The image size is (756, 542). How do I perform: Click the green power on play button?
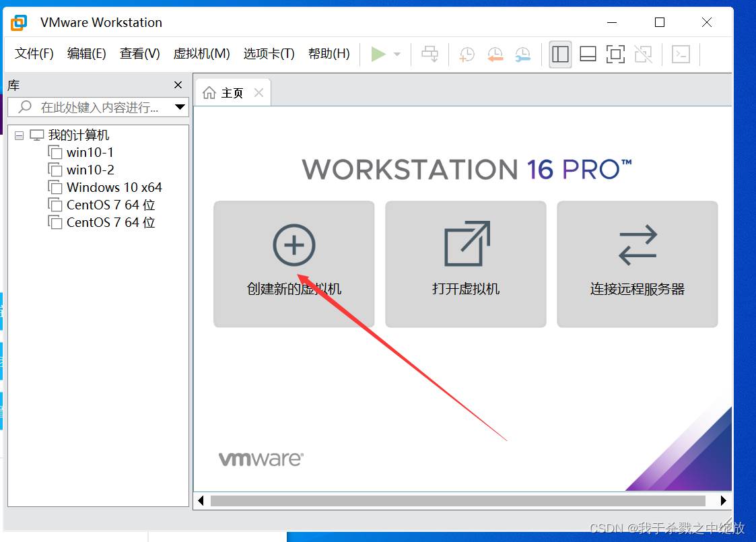click(x=378, y=54)
